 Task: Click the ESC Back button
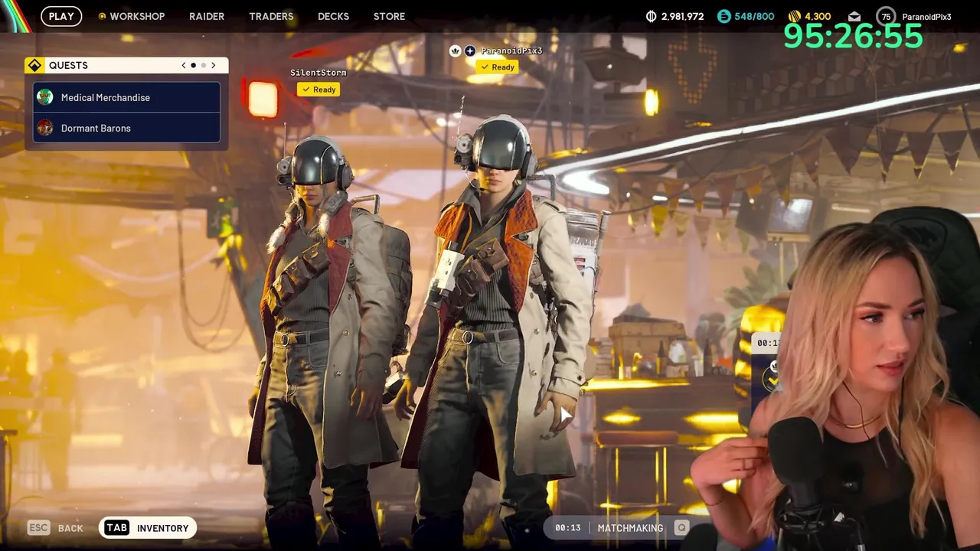pos(55,528)
